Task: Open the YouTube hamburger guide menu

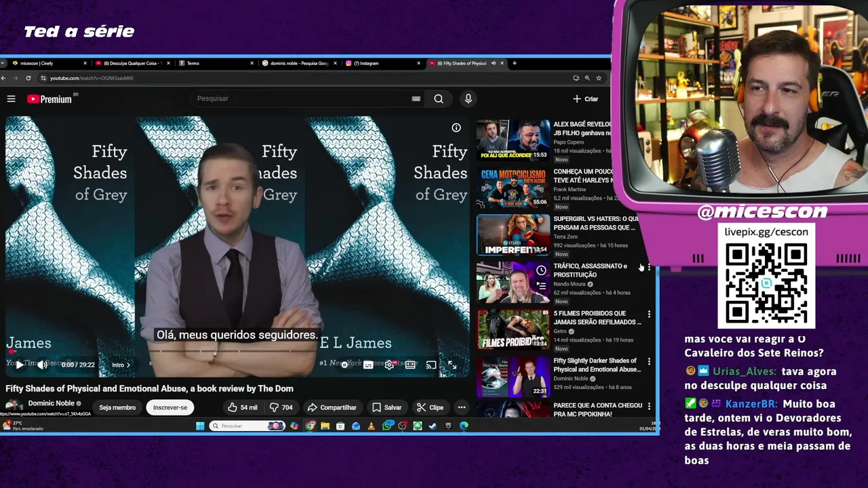Action: [x=11, y=99]
